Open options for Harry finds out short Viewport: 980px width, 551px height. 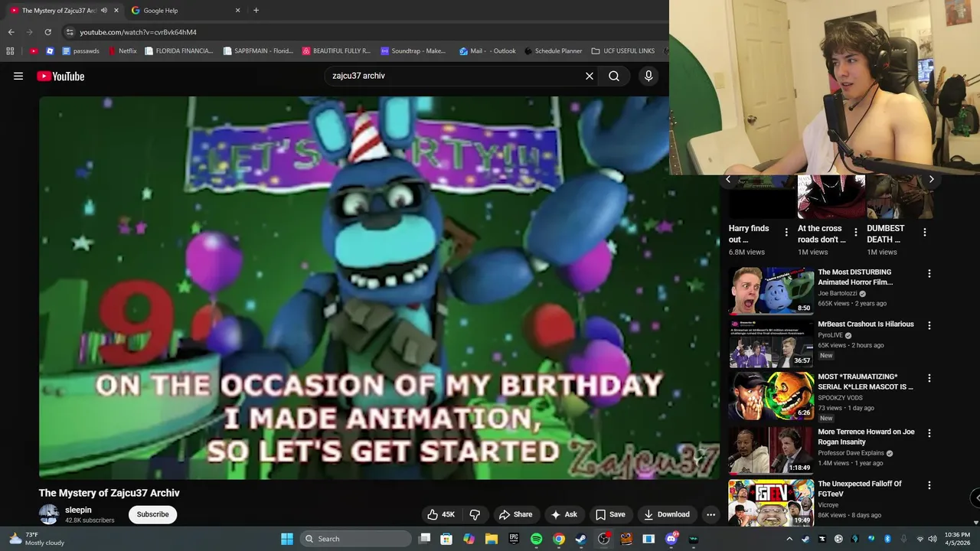tap(786, 232)
